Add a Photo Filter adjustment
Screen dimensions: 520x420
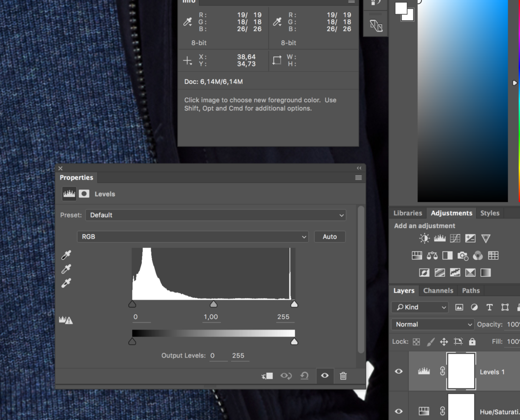point(463,255)
